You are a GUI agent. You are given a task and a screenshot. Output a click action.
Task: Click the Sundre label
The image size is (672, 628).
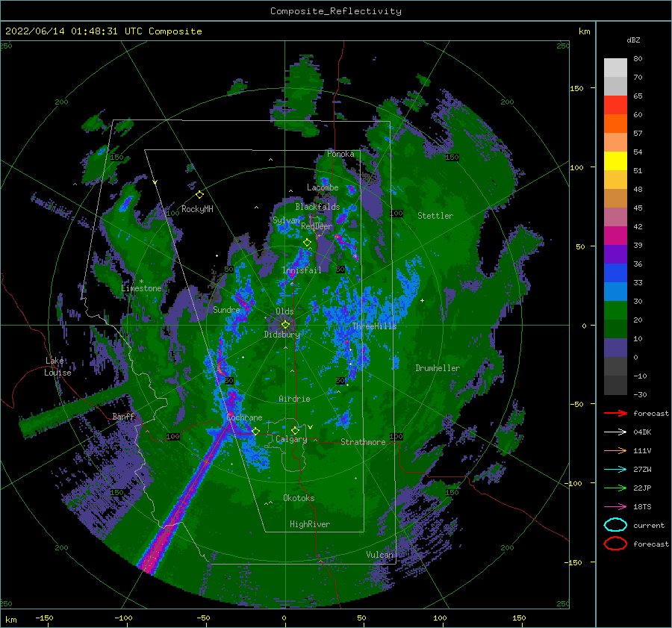tap(226, 309)
